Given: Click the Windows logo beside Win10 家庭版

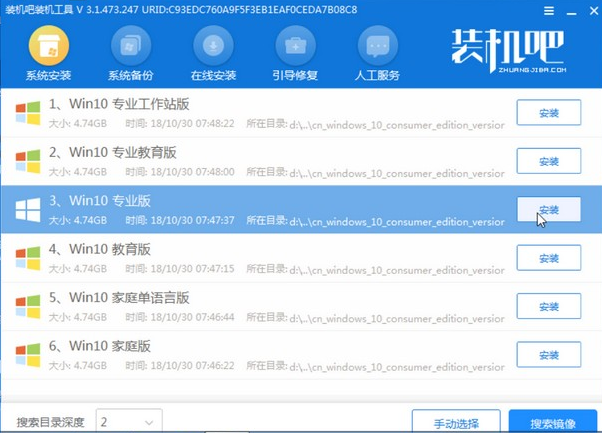Looking at the screenshot, I should pyautogui.click(x=28, y=354).
